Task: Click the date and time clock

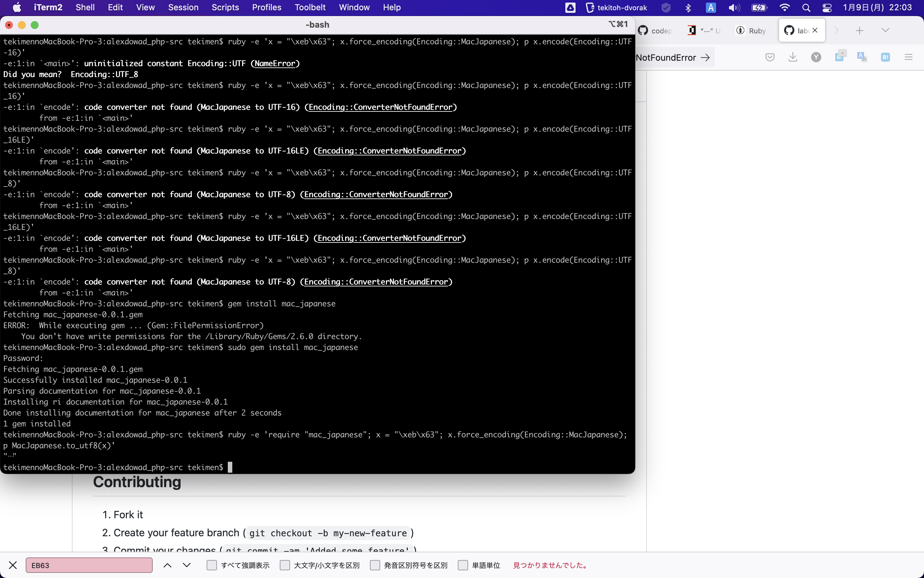Action: 877,8
